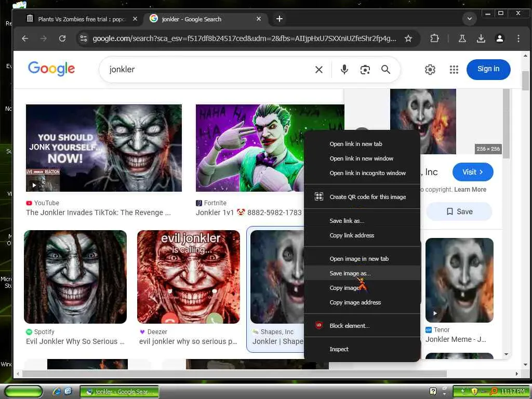532x399 pixels.
Task: Start voice search with microphone icon
Action: (344, 69)
